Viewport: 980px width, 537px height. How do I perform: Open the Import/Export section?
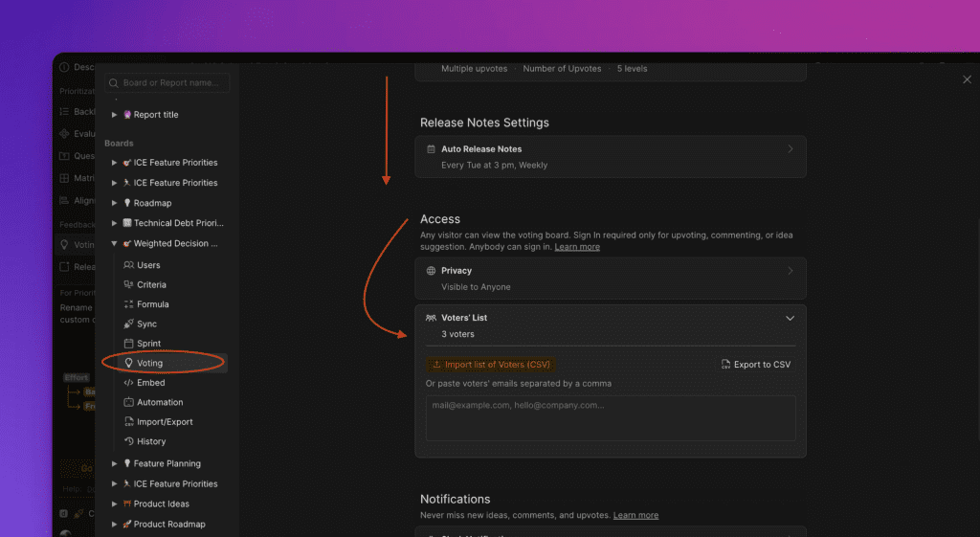point(165,422)
